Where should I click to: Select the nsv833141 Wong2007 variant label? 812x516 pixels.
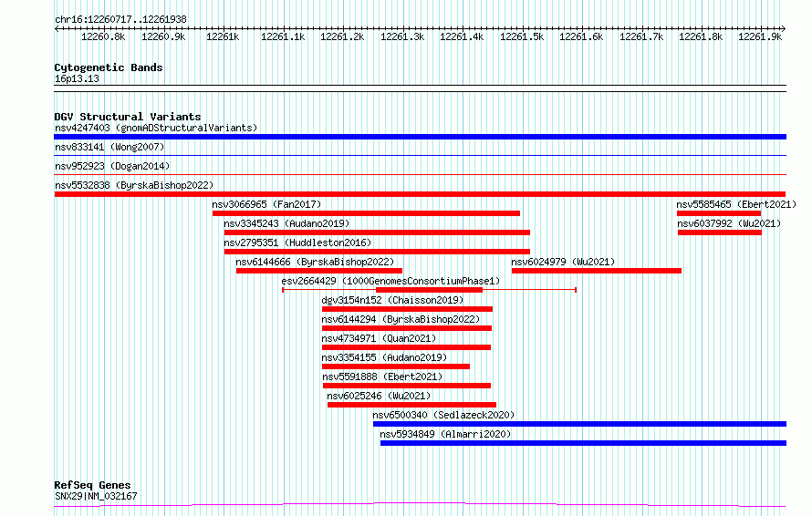[x=109, y=147]
